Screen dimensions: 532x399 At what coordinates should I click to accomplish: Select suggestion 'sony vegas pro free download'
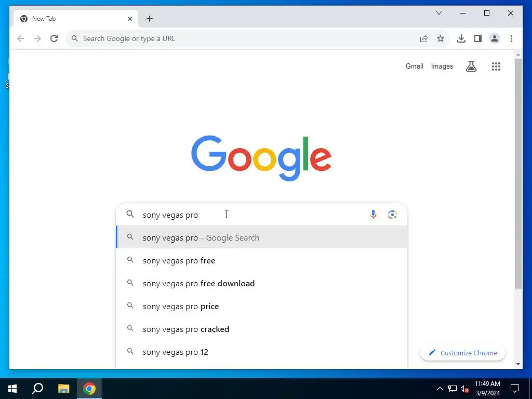pos(262,283)
